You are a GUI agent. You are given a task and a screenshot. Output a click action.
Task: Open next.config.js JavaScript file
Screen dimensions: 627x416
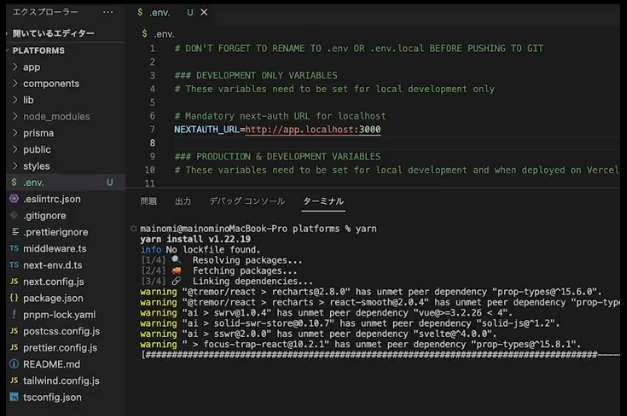pos(53,281)
